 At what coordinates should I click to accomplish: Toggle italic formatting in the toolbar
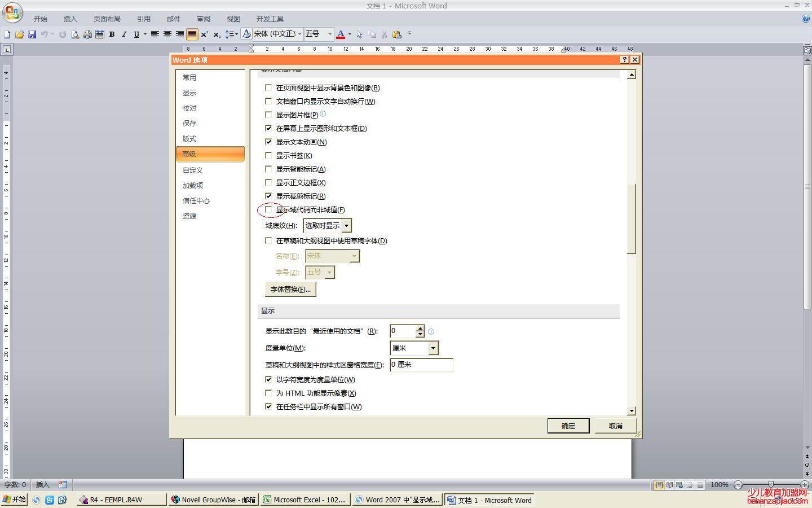[124, 34]
